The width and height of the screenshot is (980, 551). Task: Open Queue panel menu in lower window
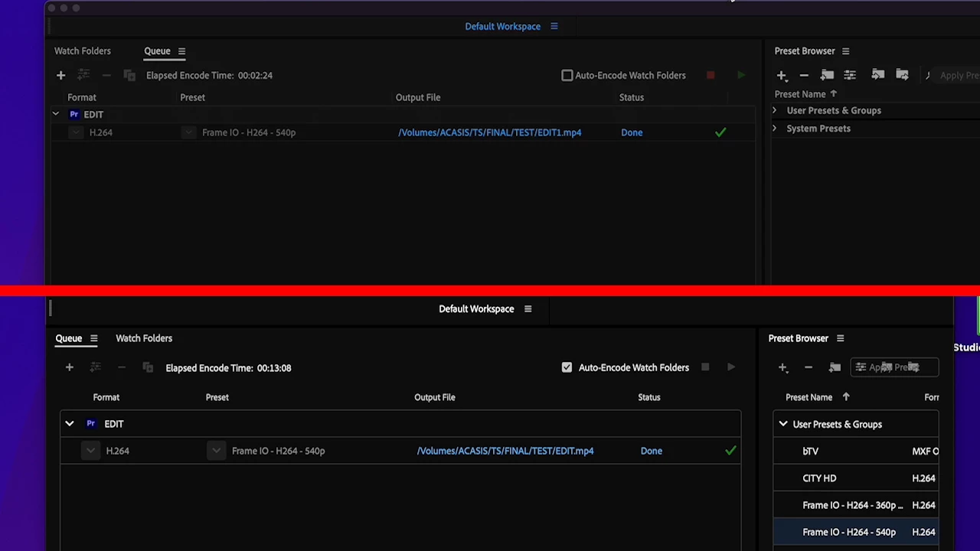coord(93,338)
